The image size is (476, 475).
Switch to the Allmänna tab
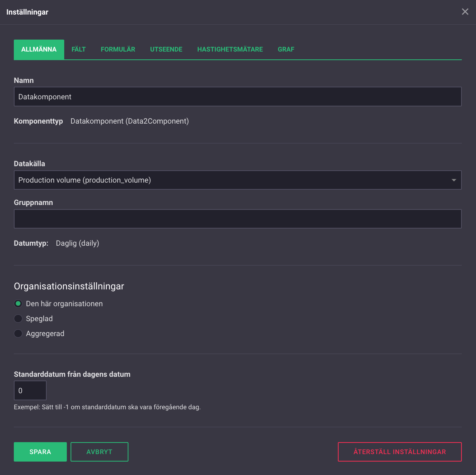pos(39,49)
